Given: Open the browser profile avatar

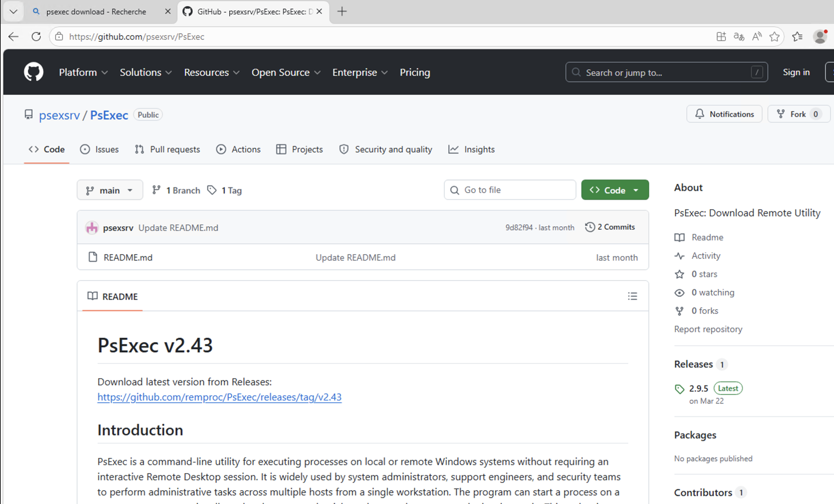Looking at the screenshot, I should click(x=820, y=36).
